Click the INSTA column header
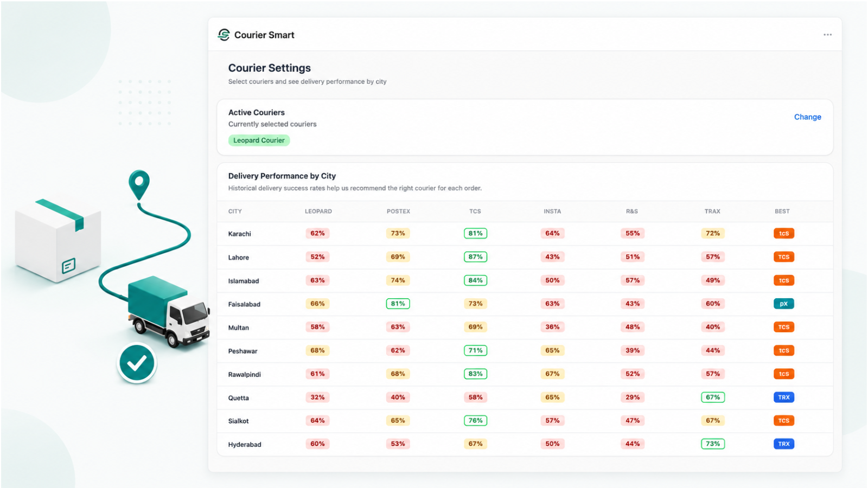This screenshot has height=488, width=868. pyautogui.click(x=552, y=211)
